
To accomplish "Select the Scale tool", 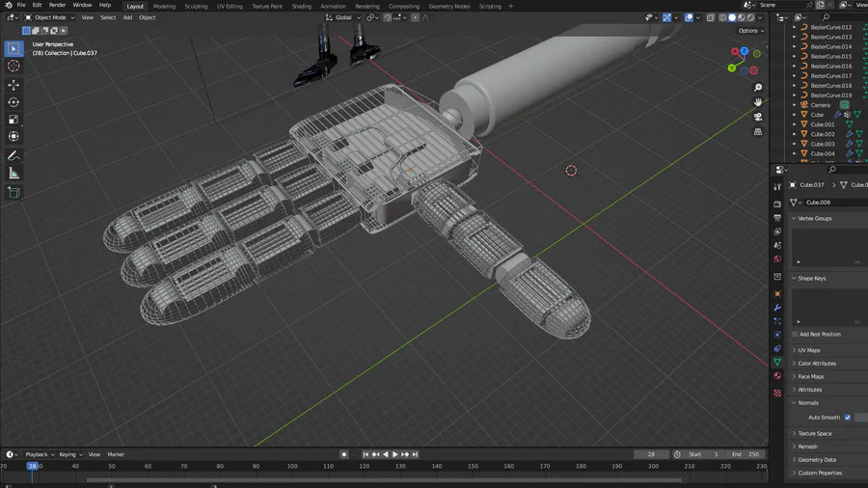I will tap(14, 119).
